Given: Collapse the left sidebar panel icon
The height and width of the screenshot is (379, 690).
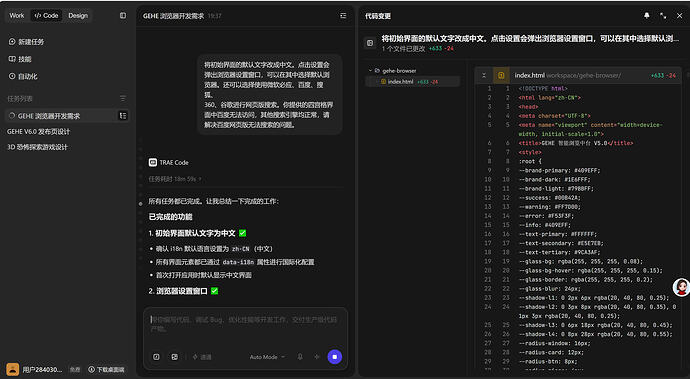Looking at the screenshot, I should (x=123, y=15).
